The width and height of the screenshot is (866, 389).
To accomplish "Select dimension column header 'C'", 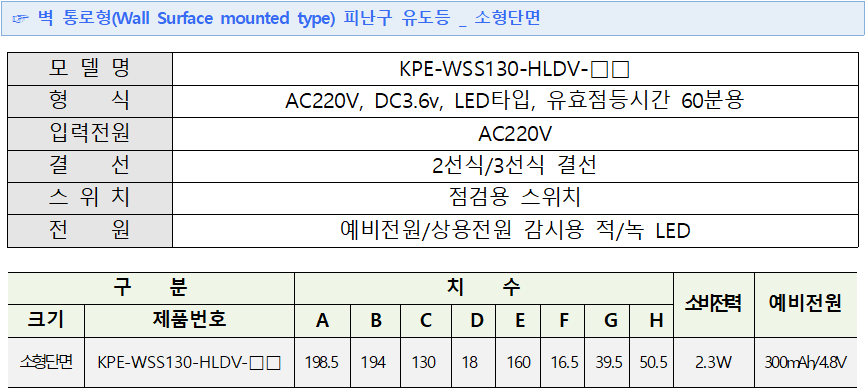I will pos(426,320).
